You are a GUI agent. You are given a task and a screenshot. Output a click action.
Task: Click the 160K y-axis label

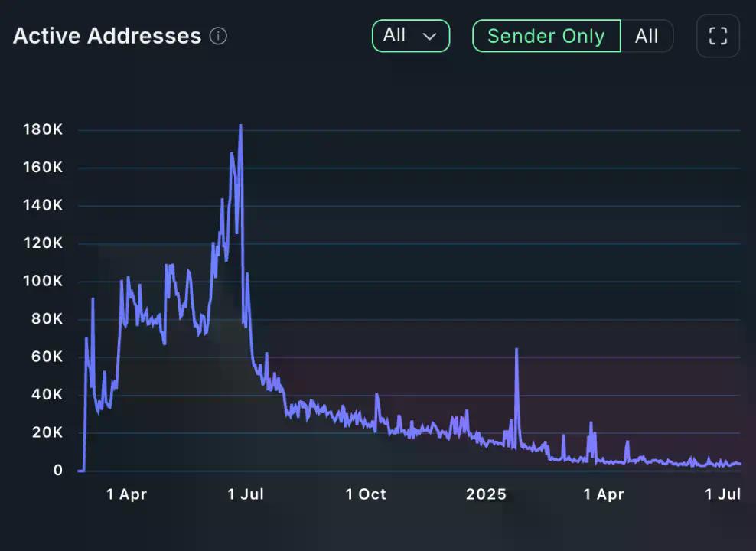coord(43,168)
